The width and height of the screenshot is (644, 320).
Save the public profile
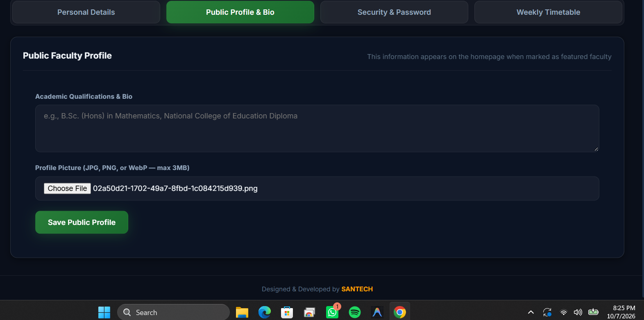[x=82, y=222]
